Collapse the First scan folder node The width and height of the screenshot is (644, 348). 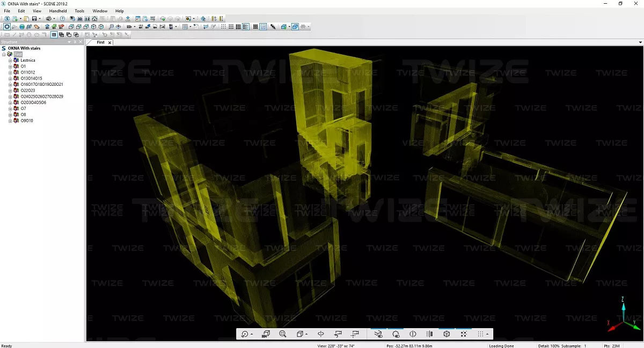4,54
